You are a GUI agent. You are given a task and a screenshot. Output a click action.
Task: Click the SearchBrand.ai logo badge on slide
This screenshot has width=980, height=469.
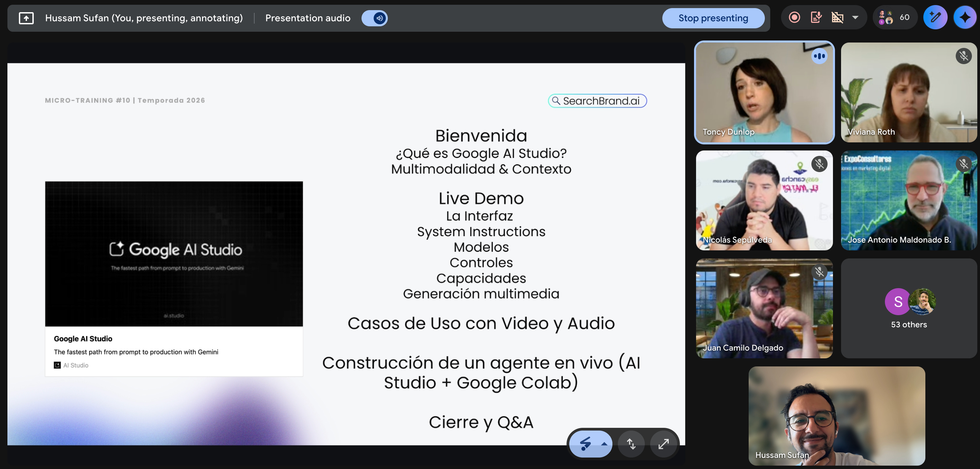(597, 101)
